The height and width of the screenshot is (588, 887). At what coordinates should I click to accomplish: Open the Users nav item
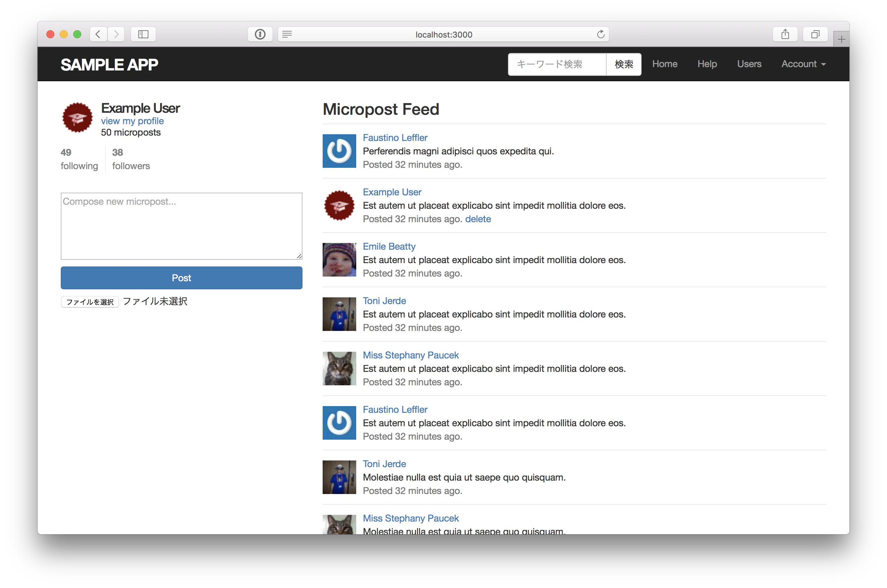(x=749, y=64)
